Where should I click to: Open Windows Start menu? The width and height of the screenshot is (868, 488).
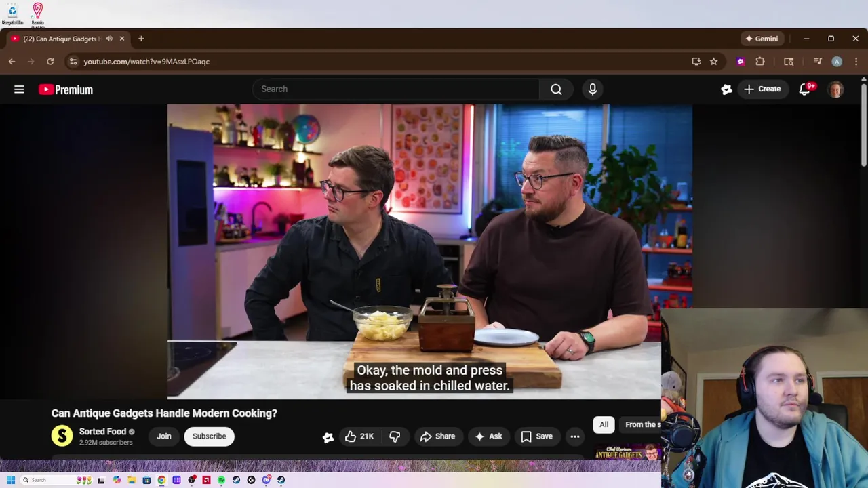click(x=11, y=480)
